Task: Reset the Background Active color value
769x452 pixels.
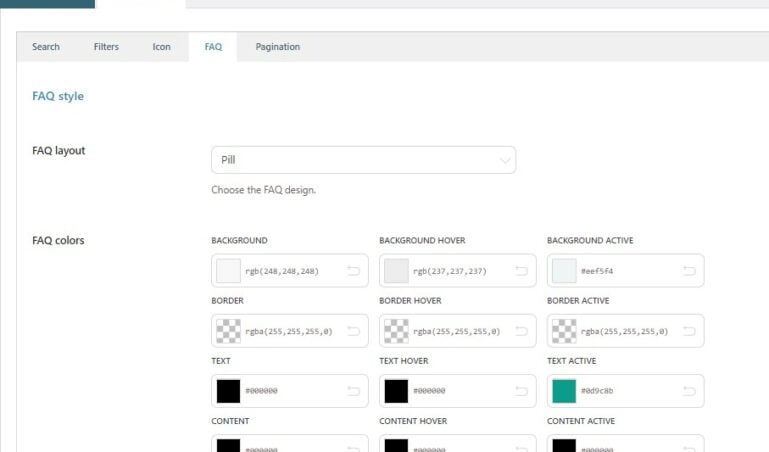Action: coord(689,271)
